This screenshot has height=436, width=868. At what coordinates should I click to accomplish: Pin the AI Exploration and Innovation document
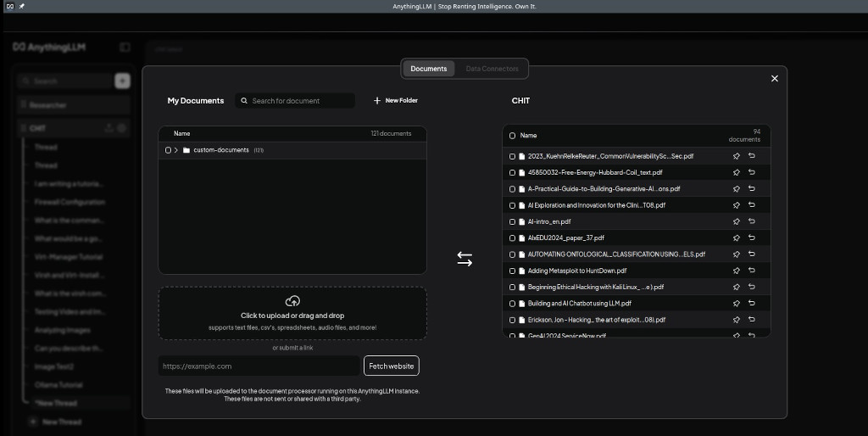(x=737, y=205)
